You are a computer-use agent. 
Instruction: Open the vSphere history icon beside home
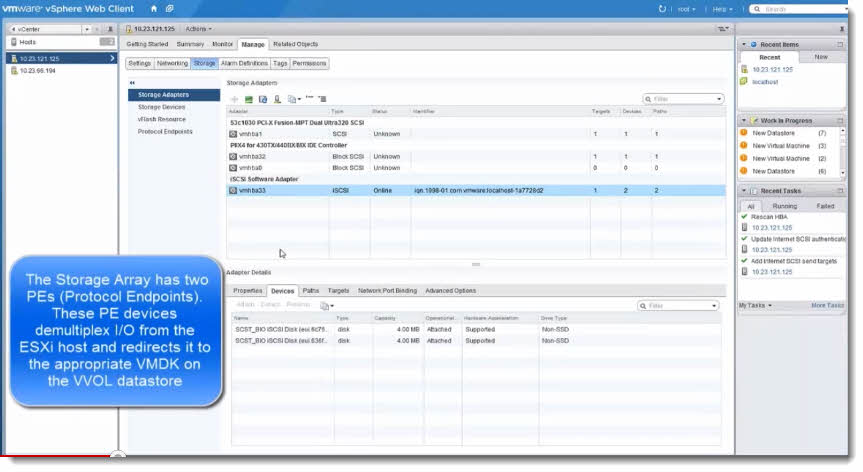pos(170,9)
